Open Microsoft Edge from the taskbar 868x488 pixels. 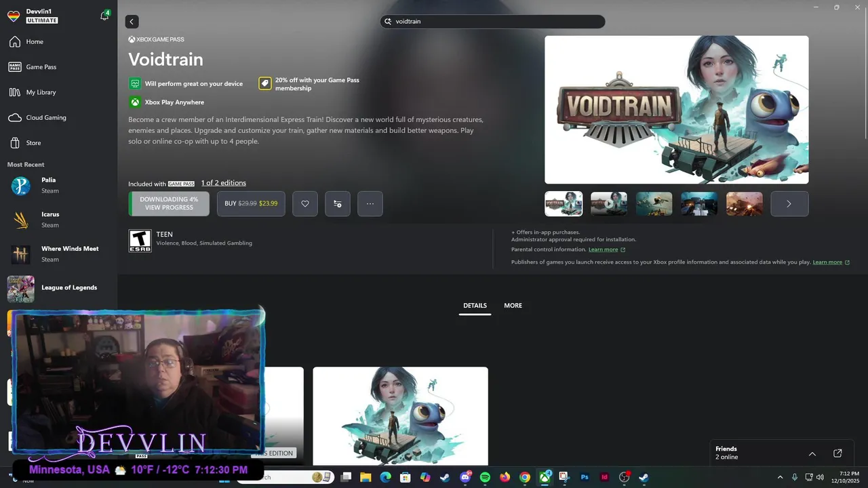point(385,477)
